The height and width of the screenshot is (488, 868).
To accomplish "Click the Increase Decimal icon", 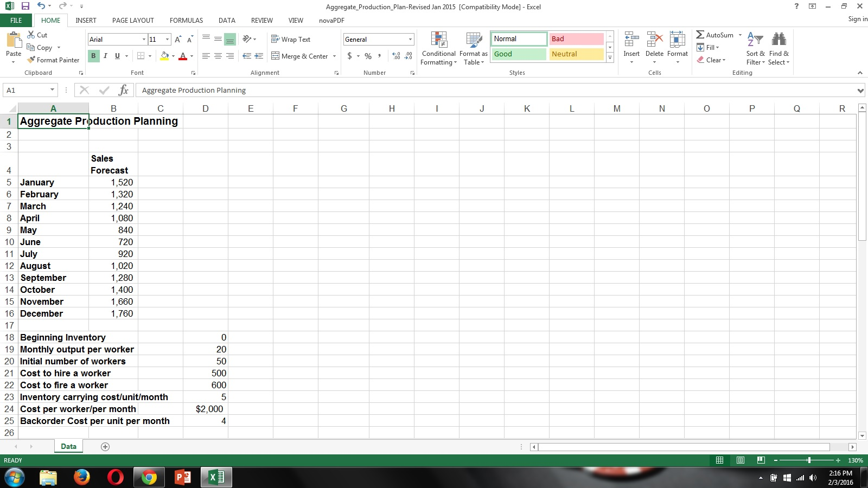I will (395, 56).
